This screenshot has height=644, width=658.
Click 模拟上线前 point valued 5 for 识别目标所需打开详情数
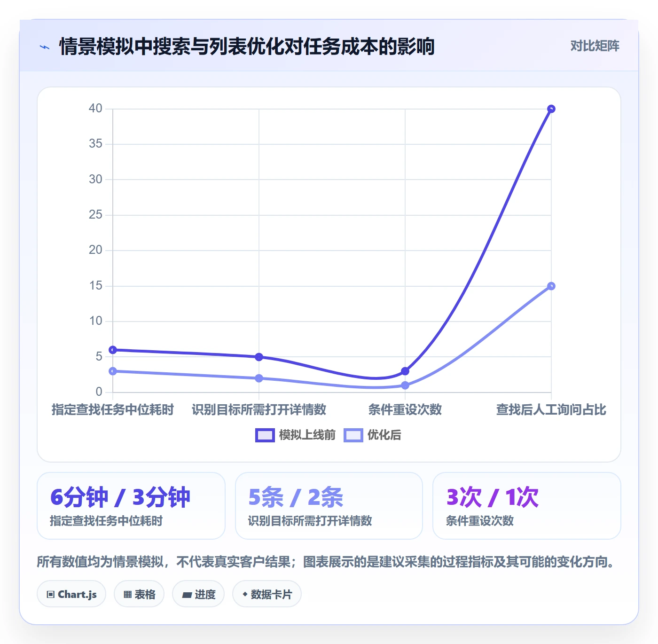pos(259,357)
